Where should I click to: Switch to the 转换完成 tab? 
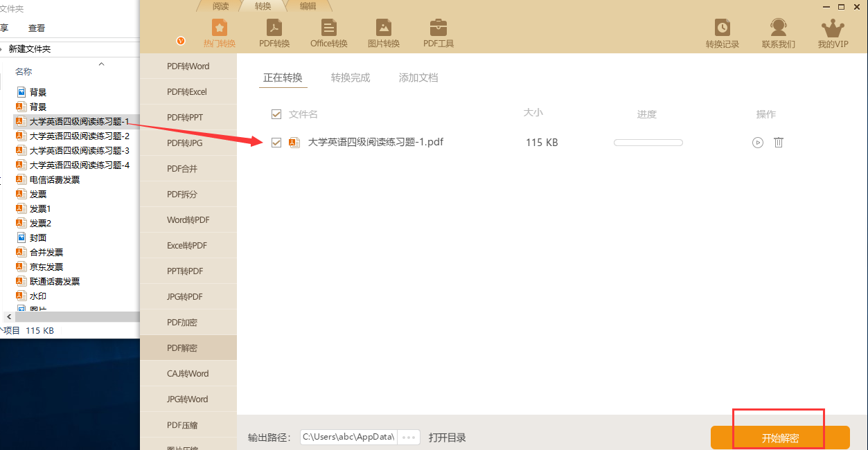coord(351,78)
